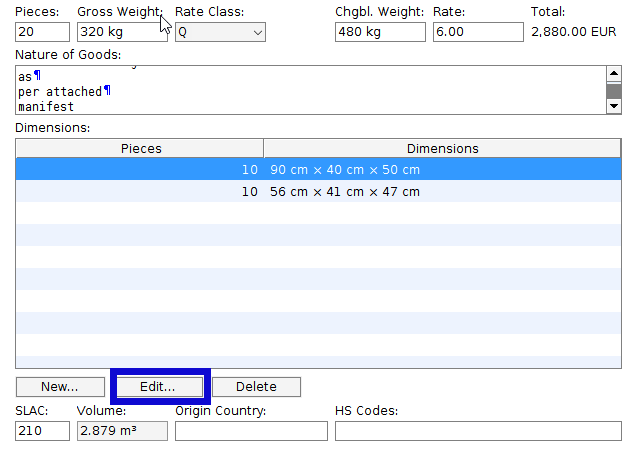Screen dimensions: 632x451
Task: Select the row 56 cm × 41 cm × 47 cm
Action: 318,191
